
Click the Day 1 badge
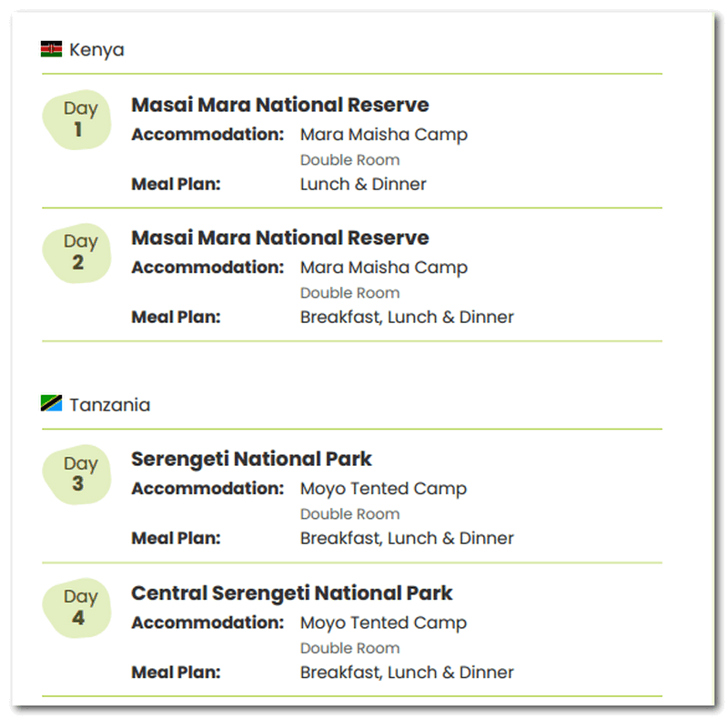pyautogui.click(x=79, y=119)
